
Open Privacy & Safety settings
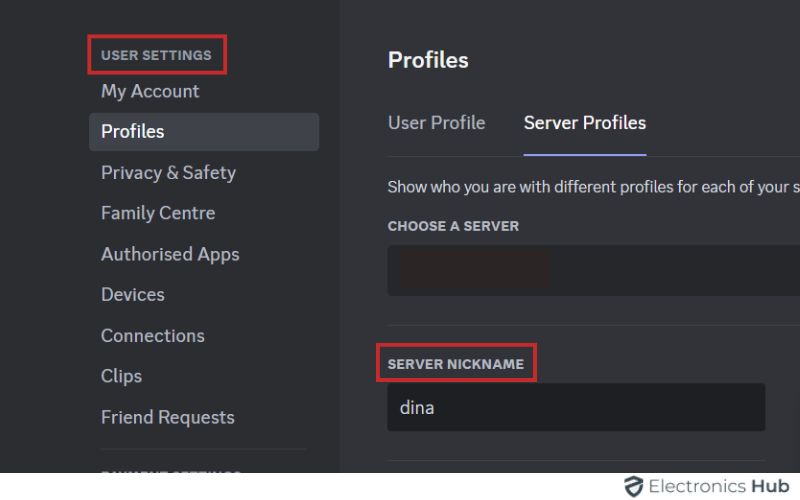click(x=168, y=173)
